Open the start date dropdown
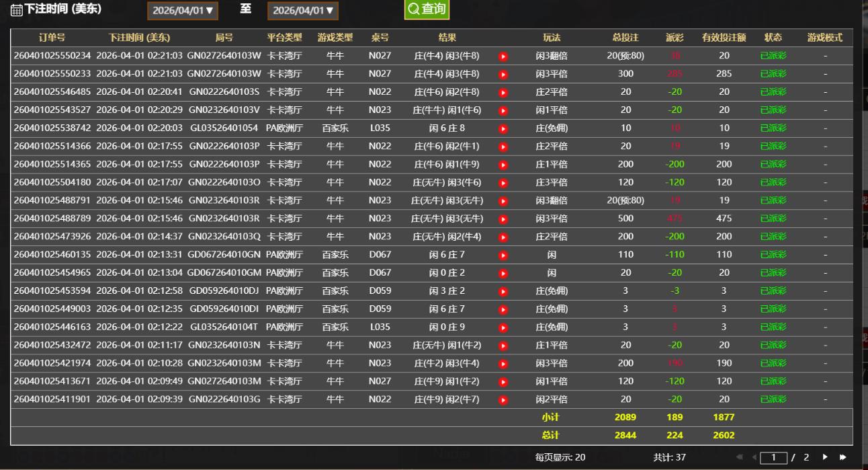This screenshot has height=470, width=868. (183, 11)
